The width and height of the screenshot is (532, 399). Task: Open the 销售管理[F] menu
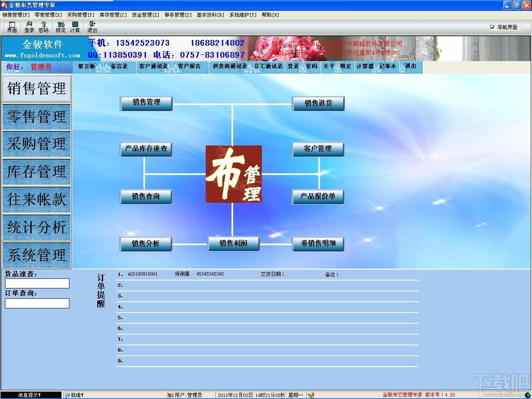[x=16, y=15]
